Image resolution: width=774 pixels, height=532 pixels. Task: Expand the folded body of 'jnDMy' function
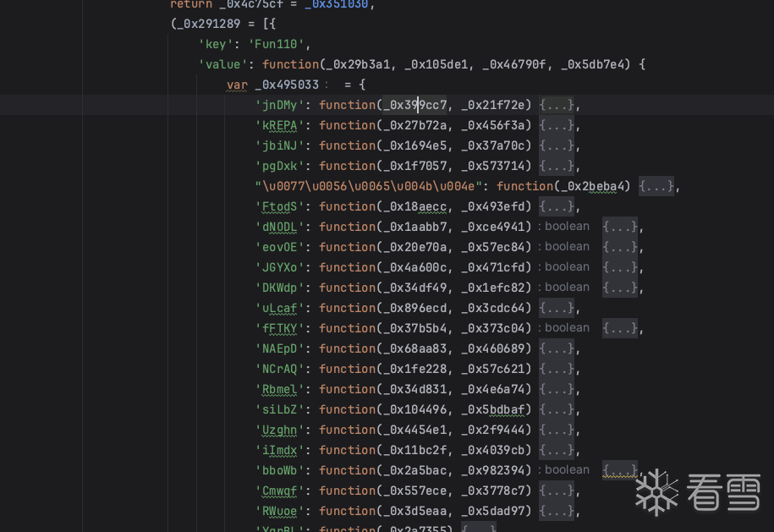[x=557, y=105]
